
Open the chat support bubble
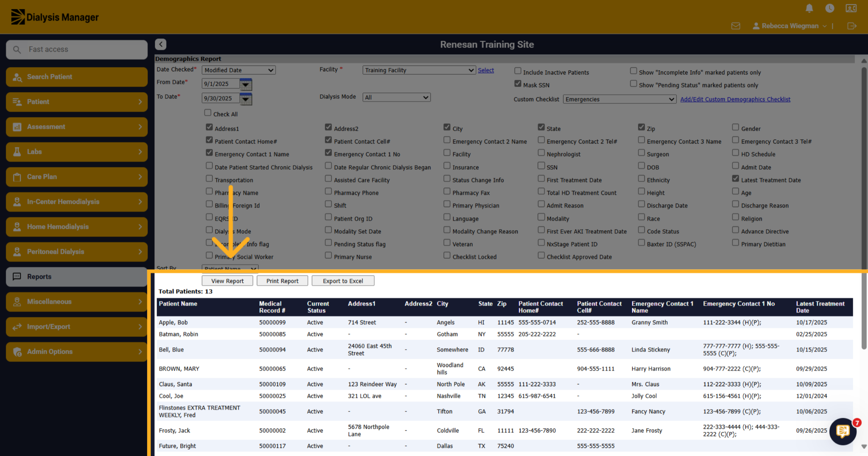pyautogui.click(x=843, y=431)
